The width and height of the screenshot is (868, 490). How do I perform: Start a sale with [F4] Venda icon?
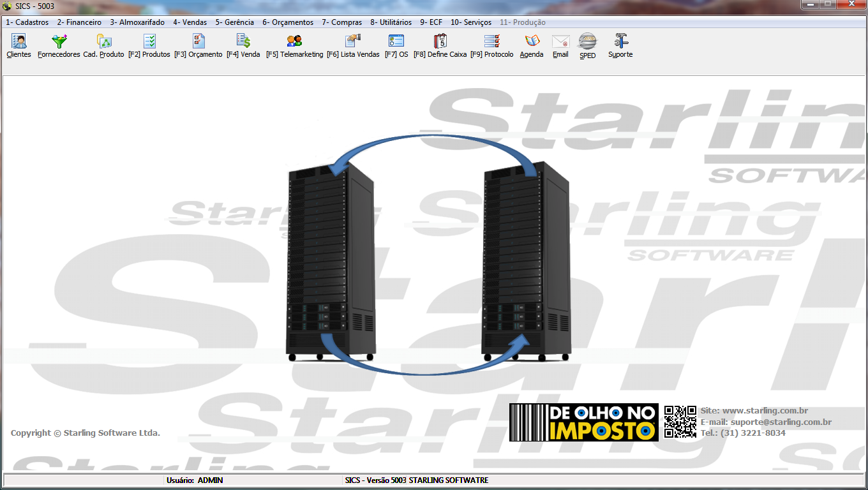243,41
